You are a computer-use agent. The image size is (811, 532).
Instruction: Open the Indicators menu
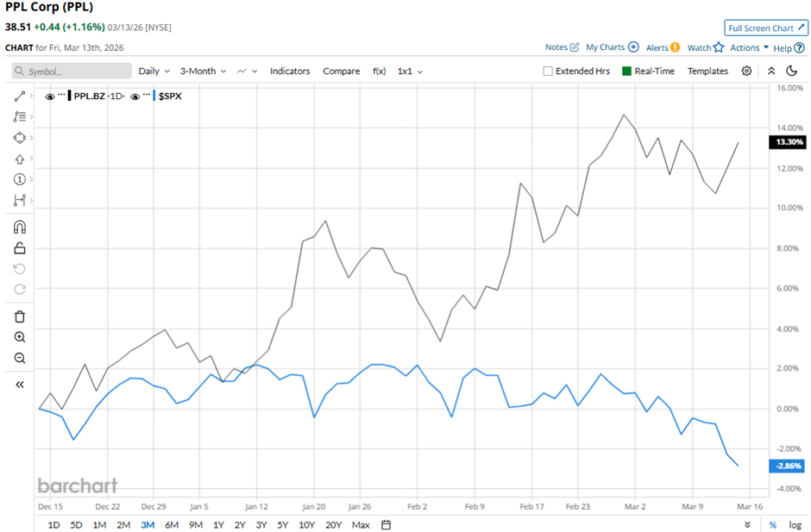click(x=290, y=72)
